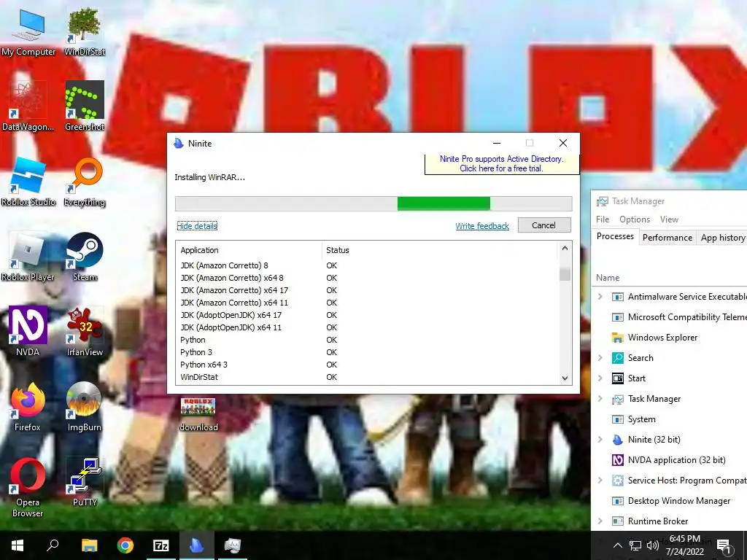Open Task Manager View menu

point(669,219)
